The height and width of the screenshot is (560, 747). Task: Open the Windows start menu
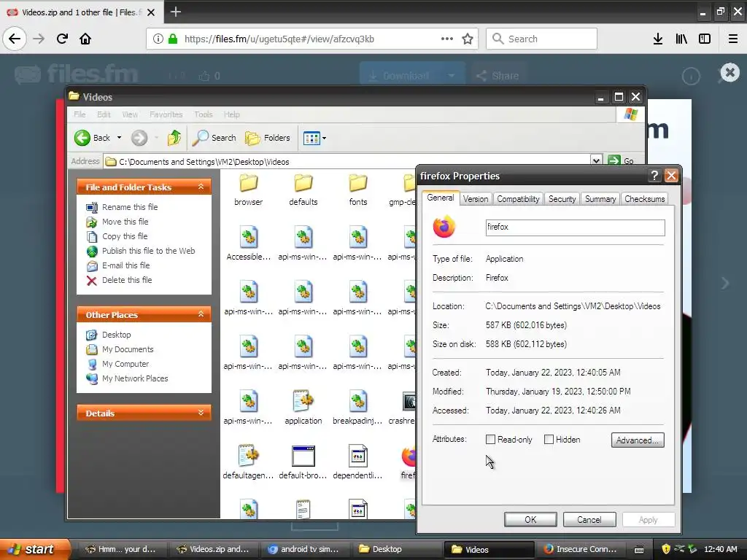(35, 549)
